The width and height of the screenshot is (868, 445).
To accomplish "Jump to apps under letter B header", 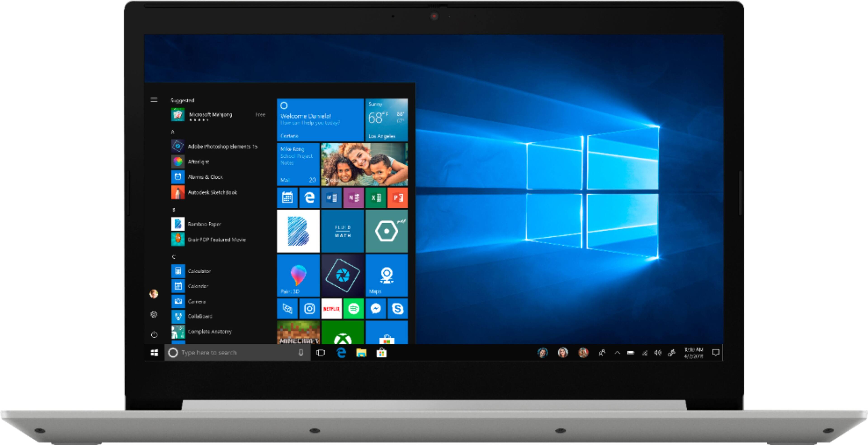I will (174, 210).
